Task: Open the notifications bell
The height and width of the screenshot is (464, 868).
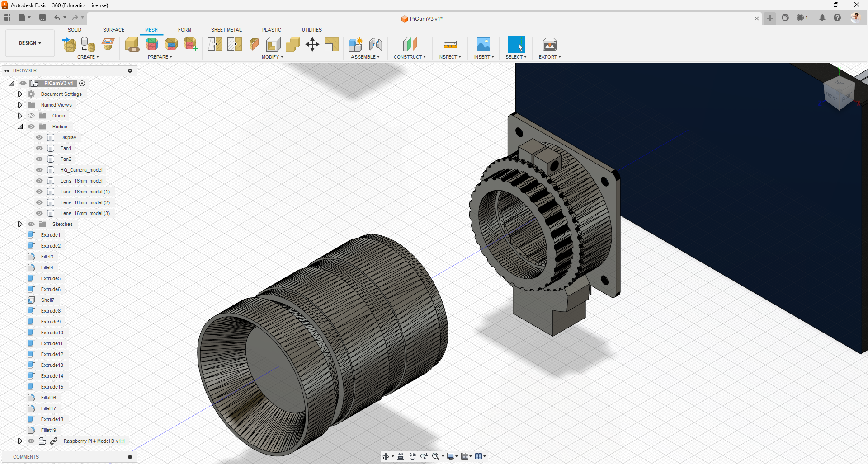Action: pyautogui.click(x=822, y=18)
